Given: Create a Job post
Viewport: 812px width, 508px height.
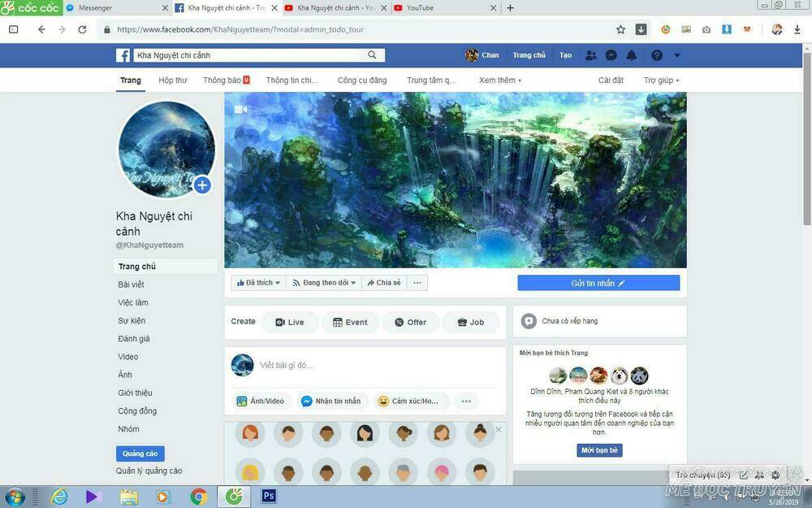Looking at the screenshot, I should (472, 321).
